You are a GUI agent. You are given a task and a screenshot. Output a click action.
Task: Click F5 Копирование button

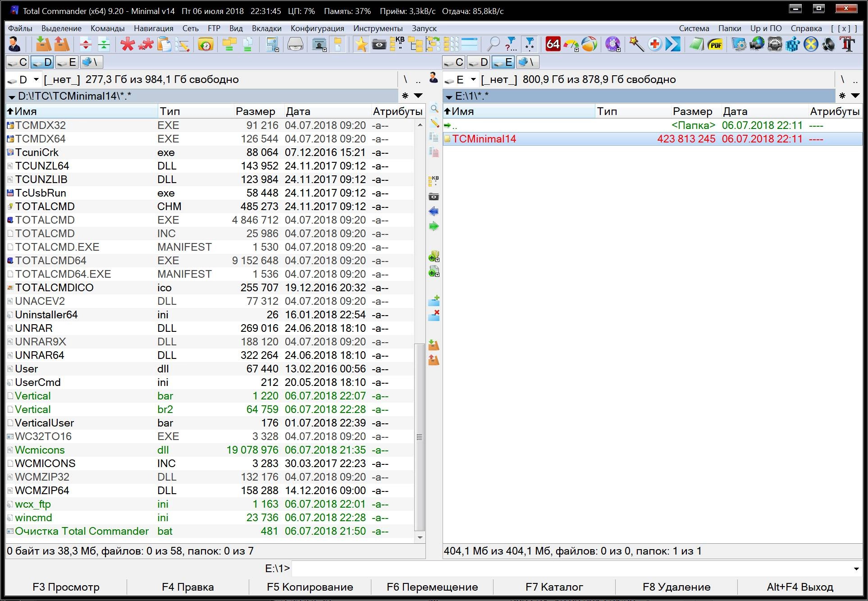point(310,587)
